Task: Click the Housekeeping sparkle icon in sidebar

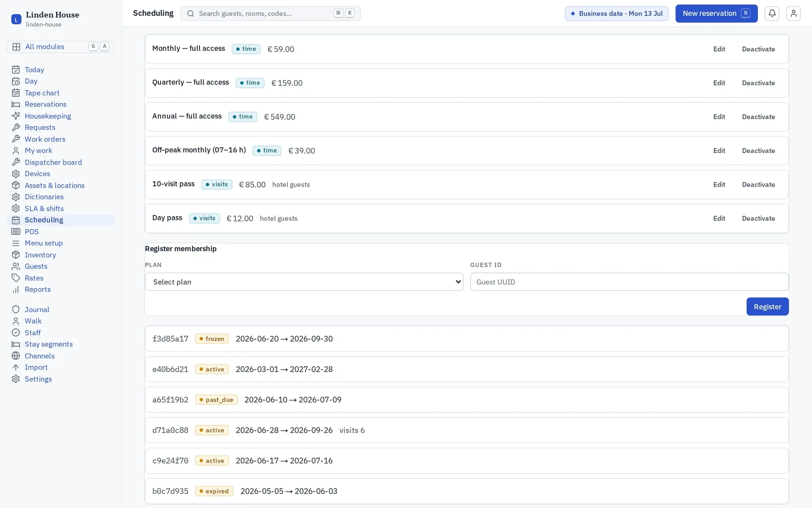Action: tap(16, 116)
